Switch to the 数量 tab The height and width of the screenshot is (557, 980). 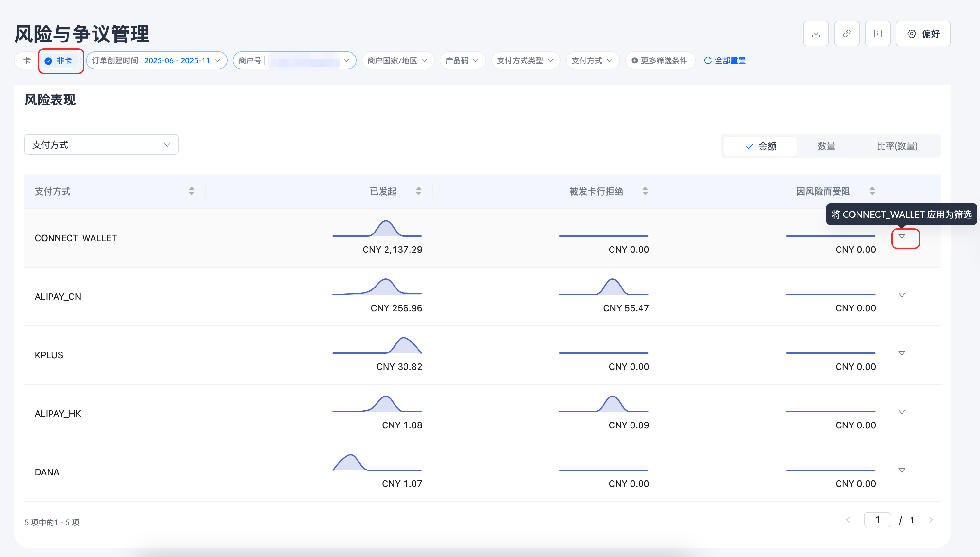[x=826, y=146]
